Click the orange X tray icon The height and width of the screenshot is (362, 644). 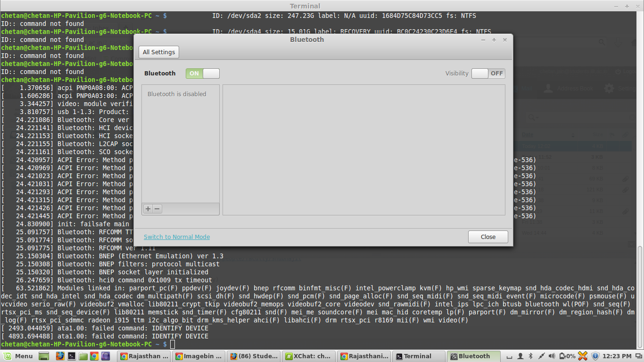click(583, 356)
